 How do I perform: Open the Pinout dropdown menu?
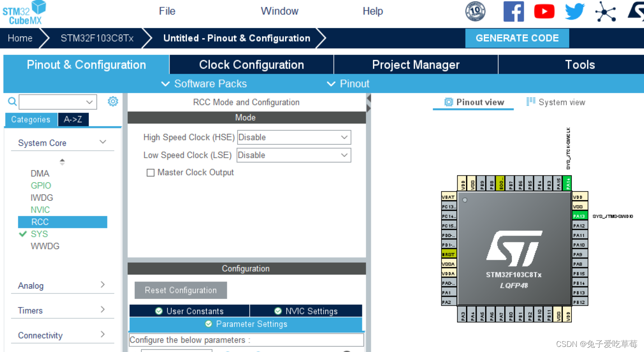pos(348,84)
